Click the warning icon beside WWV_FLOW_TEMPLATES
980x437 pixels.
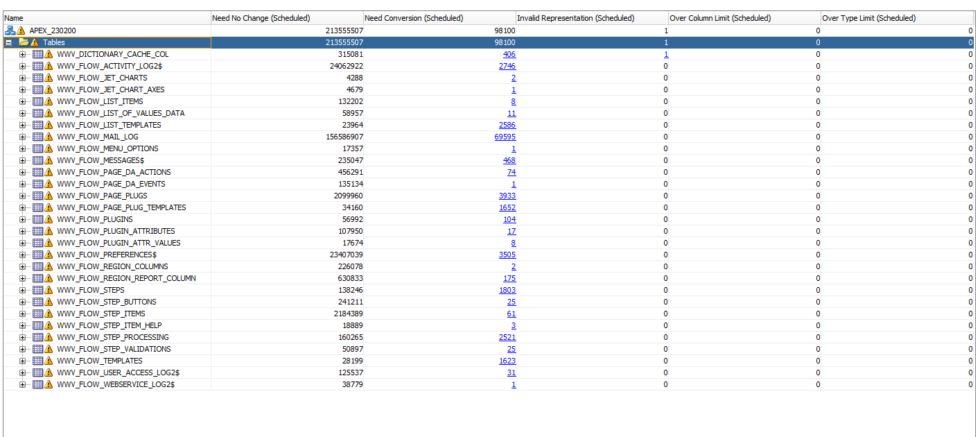pyautogui.click(x=49, y=361)
